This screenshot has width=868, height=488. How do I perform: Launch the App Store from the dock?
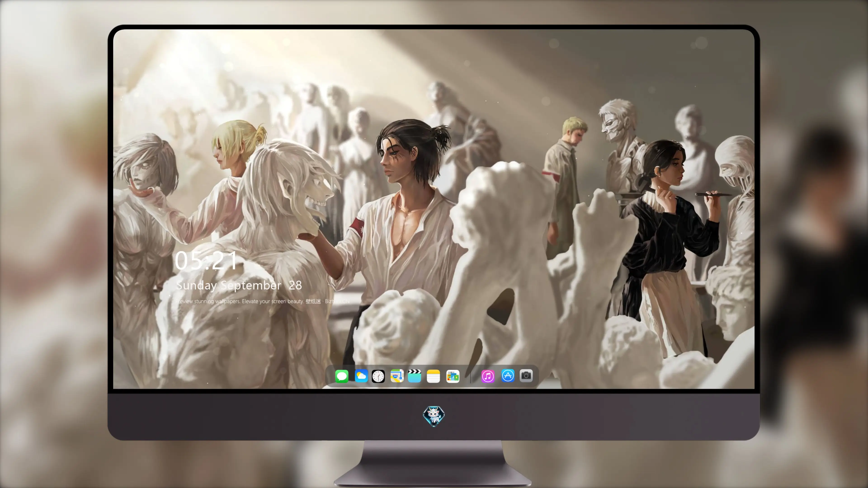(x=508, y=375)
